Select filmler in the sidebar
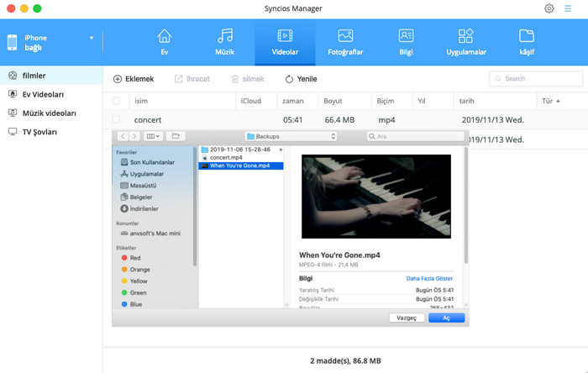 (51, 76)
